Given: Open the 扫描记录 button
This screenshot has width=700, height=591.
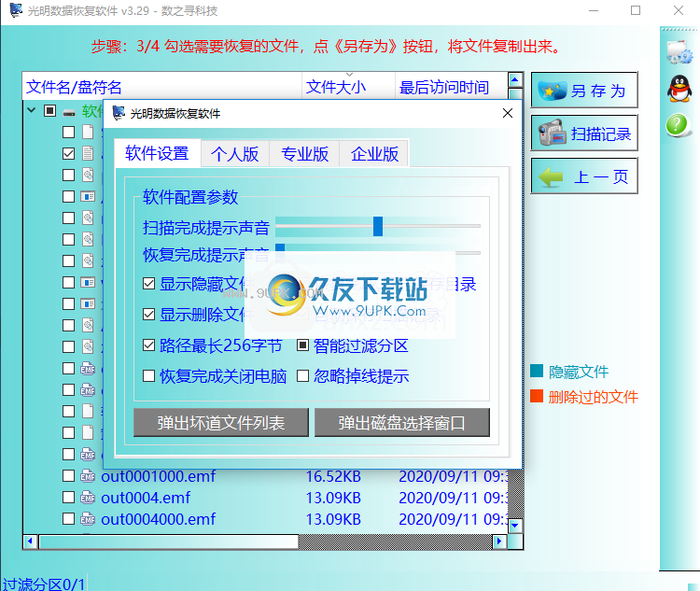Looking at the screenshot, I should pos(584,134).
